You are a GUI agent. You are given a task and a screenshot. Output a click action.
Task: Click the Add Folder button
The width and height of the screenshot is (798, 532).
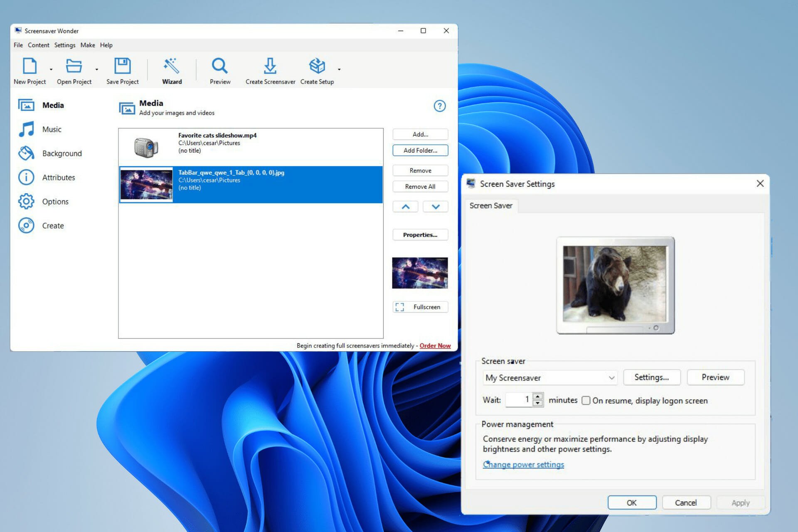[420, 150]
